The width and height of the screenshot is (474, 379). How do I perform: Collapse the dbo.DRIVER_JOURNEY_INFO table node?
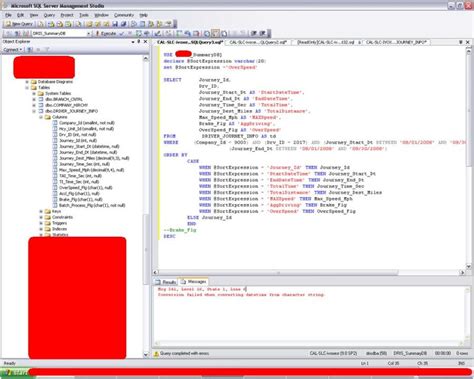pyautogui.click(x=34, y=111)
